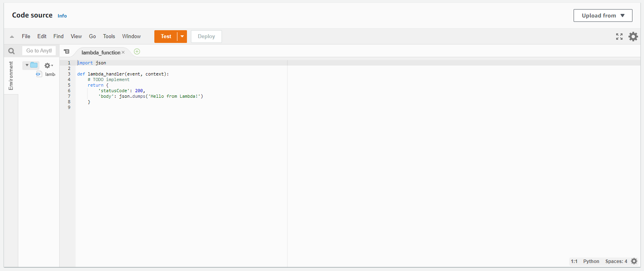The image size is (644, 271).
Task: Open the Test button dropdown arrow
Action: pos(182,37)
